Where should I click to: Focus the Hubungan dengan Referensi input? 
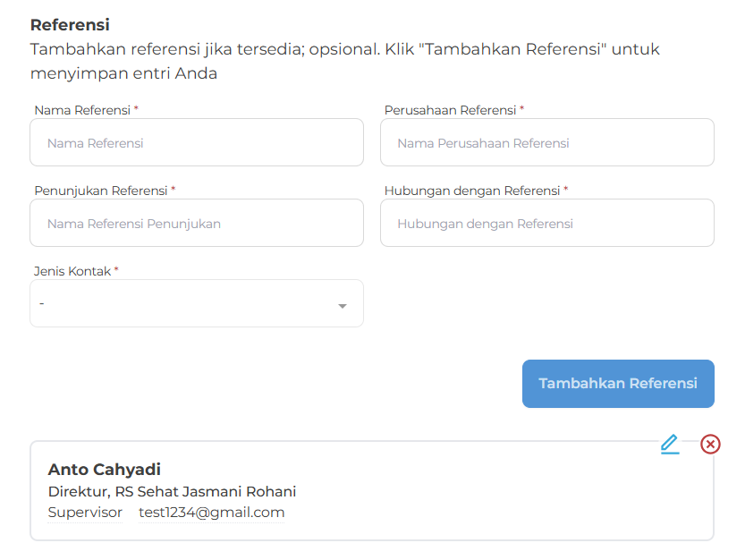click(x=547, y=224)
